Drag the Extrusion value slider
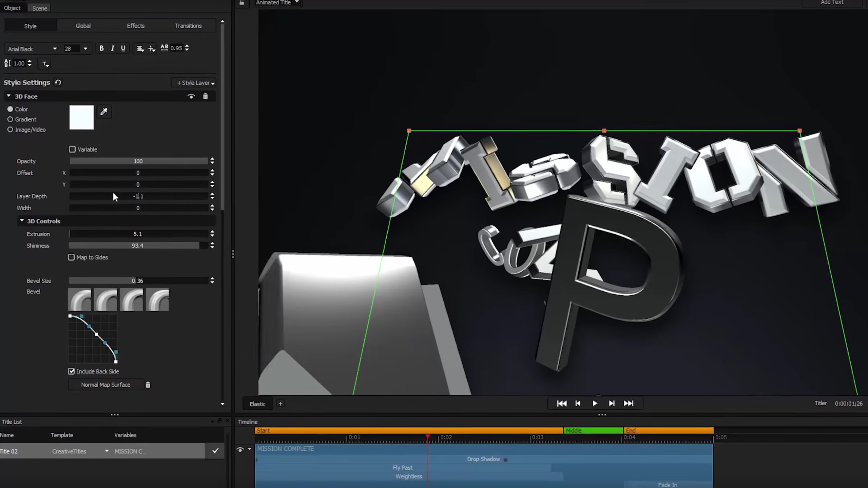 coord(138,234)
